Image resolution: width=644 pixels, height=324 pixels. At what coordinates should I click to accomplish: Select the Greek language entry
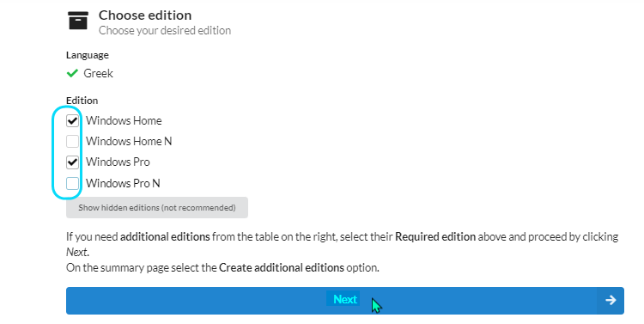click(98, 73)
